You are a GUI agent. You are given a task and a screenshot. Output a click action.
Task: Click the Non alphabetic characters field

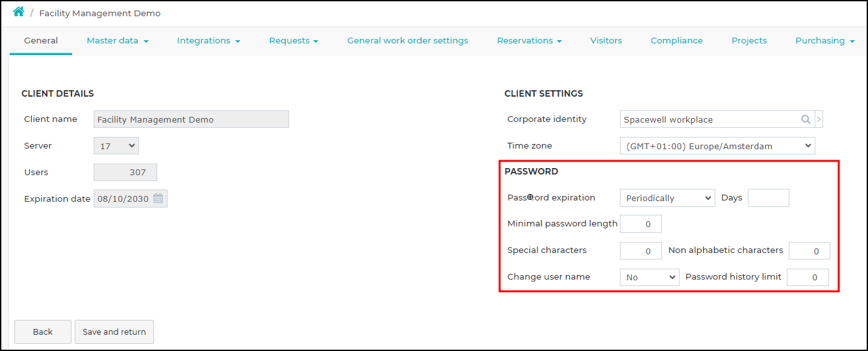coord(809,250)
